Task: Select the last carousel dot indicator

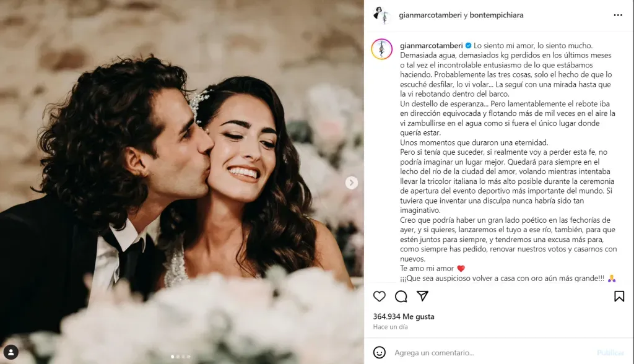Action: click(188, 357)
